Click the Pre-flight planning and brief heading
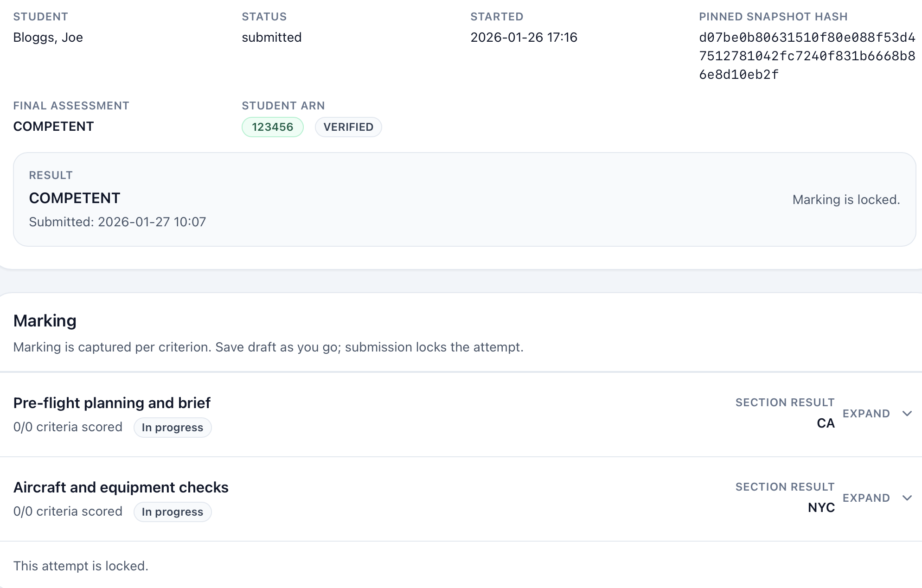 [x=112, y=403]
